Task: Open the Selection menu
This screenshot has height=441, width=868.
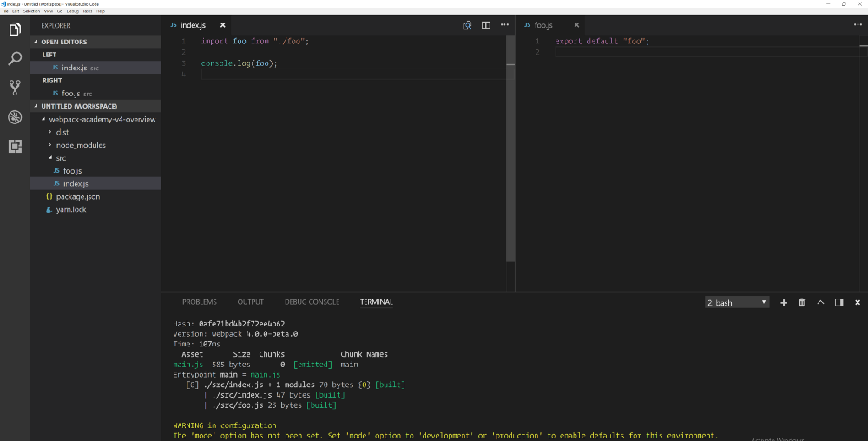Action: [31, 11]
